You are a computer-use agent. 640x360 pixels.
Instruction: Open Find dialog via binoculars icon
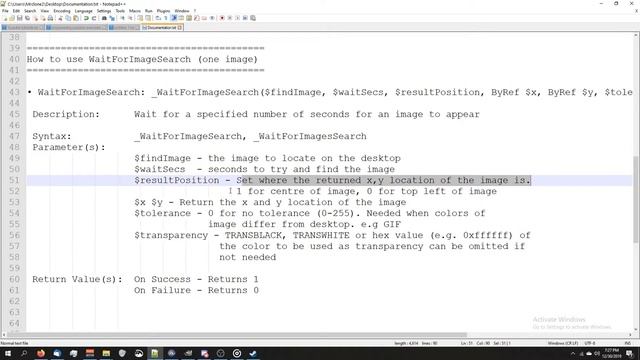[104, 18]
